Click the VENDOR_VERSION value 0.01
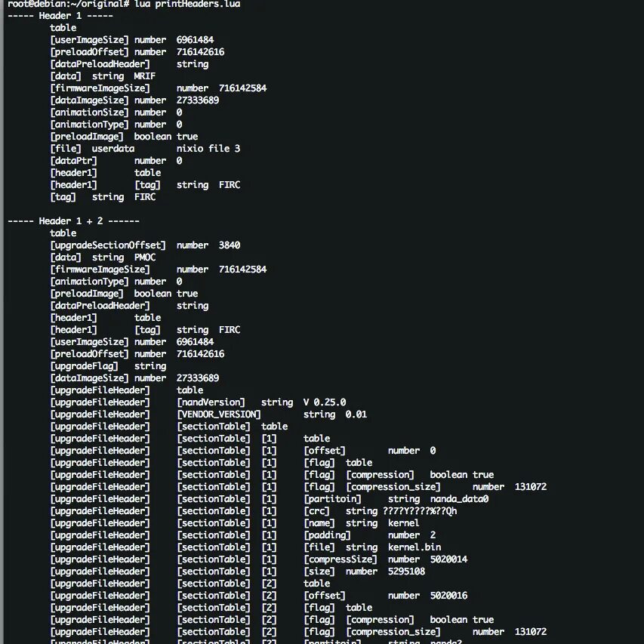Viewport: 644px width, 644px height. tap(356, 414)
